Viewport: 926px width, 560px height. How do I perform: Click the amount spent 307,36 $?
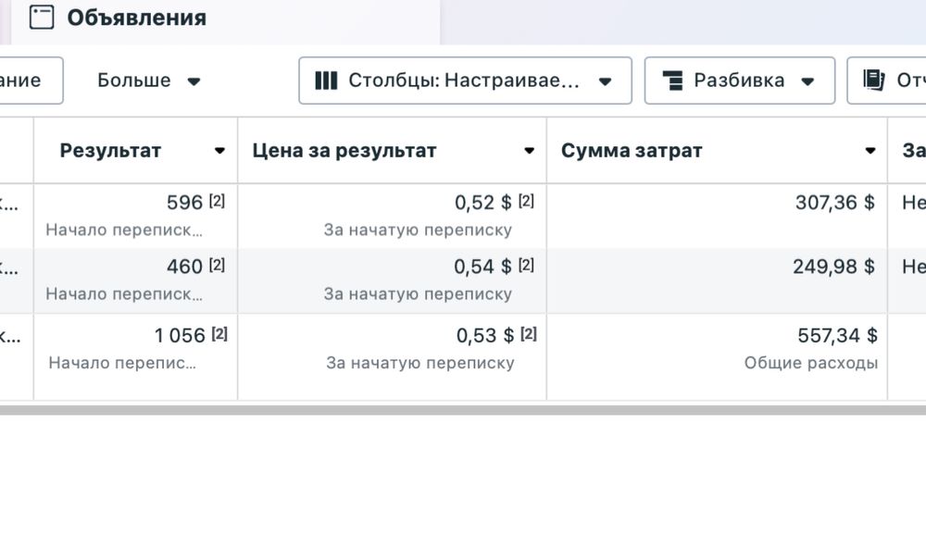click(x=835, y=203)
